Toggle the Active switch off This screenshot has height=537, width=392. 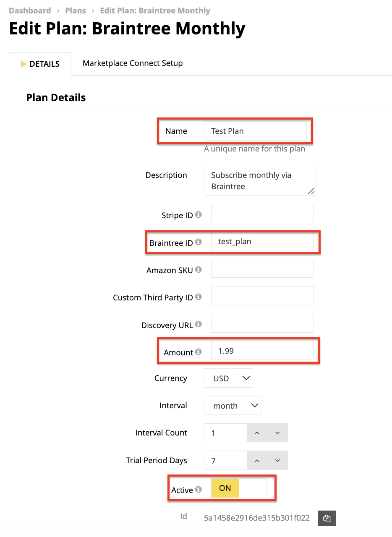click(x=239, y=488)
